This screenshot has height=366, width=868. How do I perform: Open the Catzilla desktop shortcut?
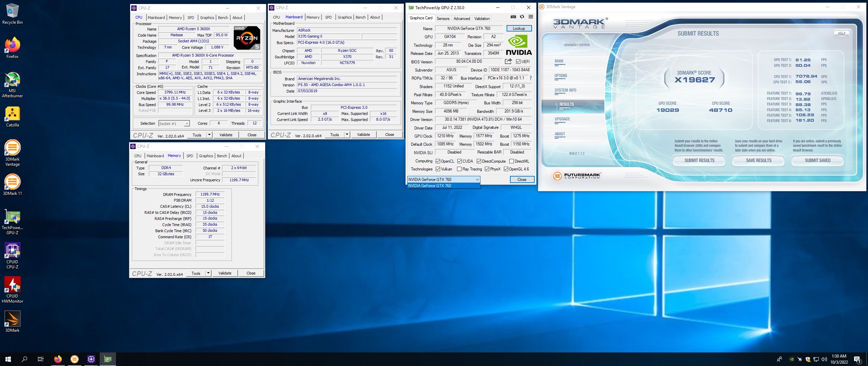coord(12,117)
